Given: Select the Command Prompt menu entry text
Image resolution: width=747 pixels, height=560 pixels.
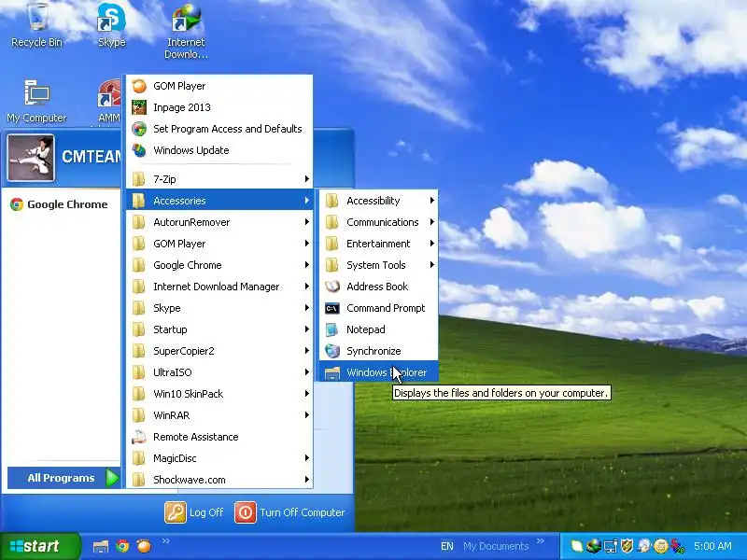Looking at the screenshot, I should (386, 308).
